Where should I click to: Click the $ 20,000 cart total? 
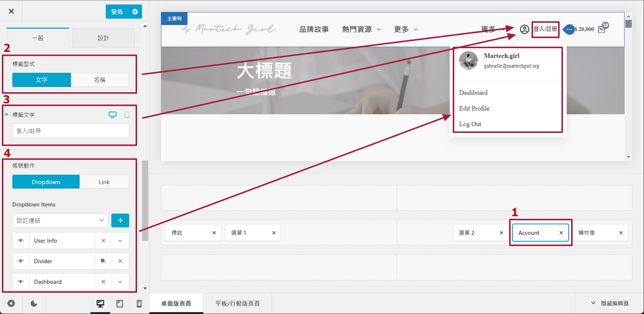tap(585, 29)
